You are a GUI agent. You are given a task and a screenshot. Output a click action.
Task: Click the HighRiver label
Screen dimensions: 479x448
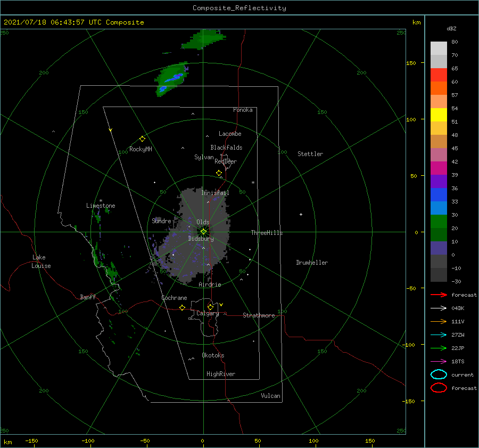(x=221, y=374)
